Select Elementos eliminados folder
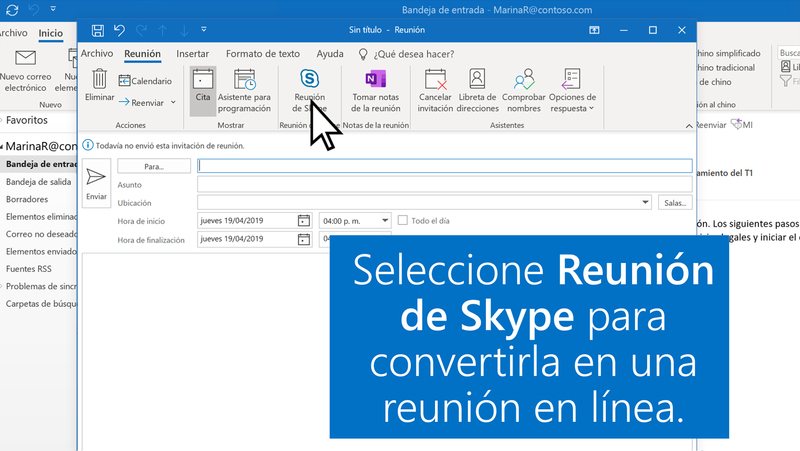The image size is (800, 451). pyautogui.click(x=41, y=216)
